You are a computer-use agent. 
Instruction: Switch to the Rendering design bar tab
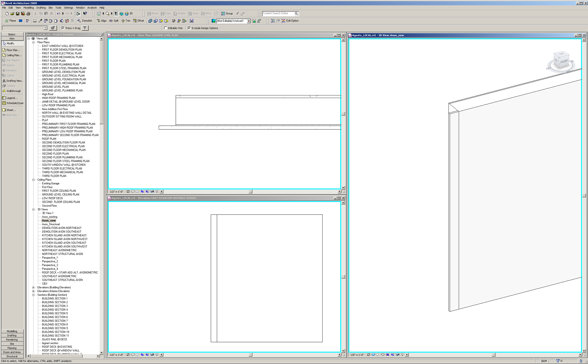pos(12,340)
